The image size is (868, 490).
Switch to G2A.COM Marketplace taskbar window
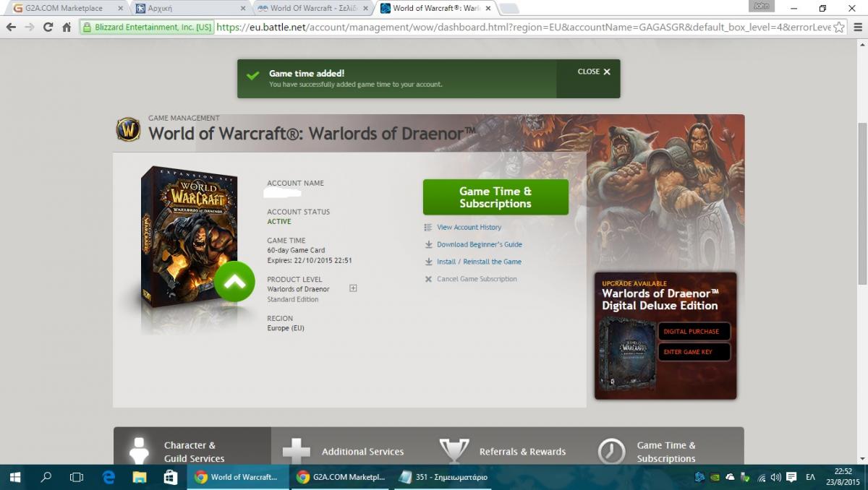pos(341,477)
